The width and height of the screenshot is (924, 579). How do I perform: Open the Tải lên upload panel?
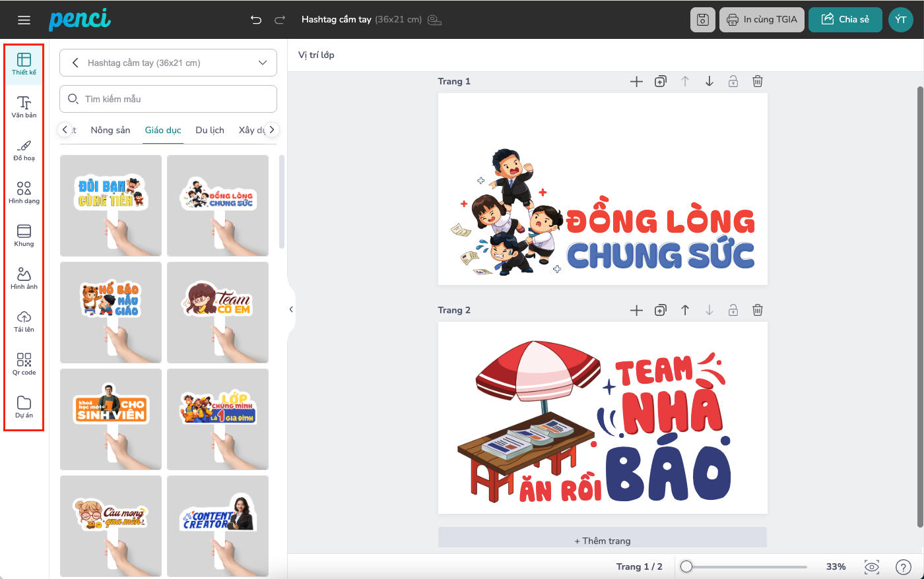pyautogui.click(x=24, y=321)
